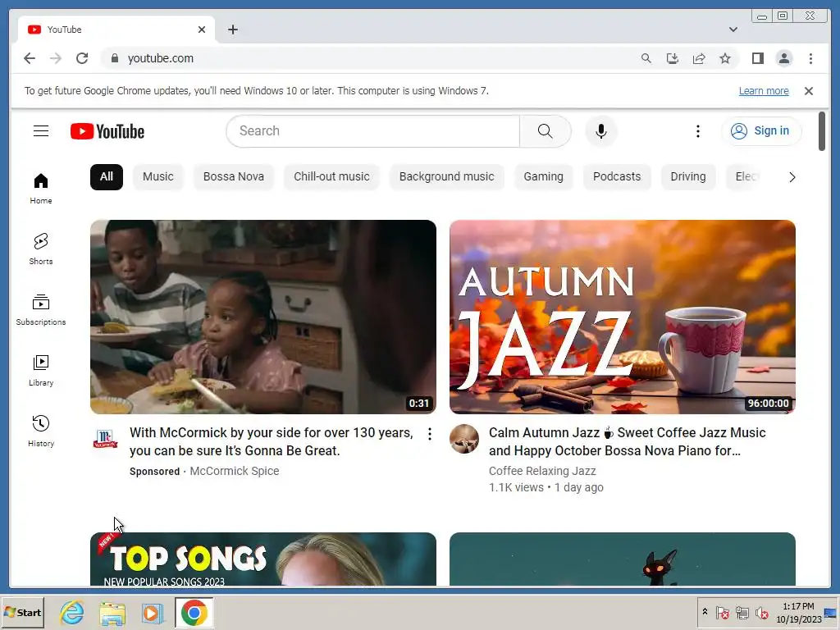The height and width of the screenshot is (630, 840).
Task: Go forward in the browser
Action: pyautogui.click(x=56, y=58)
